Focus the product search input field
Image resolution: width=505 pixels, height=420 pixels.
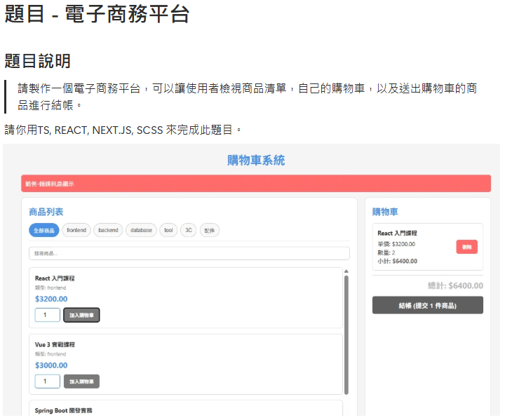pyautogui.click(x=189, y=254)
